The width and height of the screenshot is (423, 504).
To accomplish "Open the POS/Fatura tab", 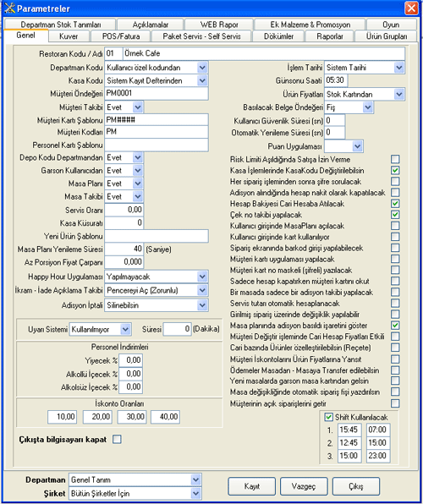I will click(121, 36).
